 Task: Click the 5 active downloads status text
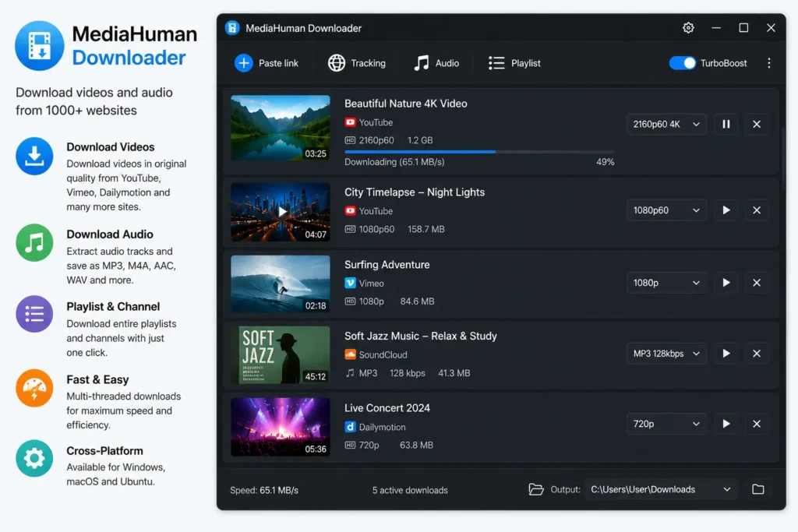tap(410, 490)
